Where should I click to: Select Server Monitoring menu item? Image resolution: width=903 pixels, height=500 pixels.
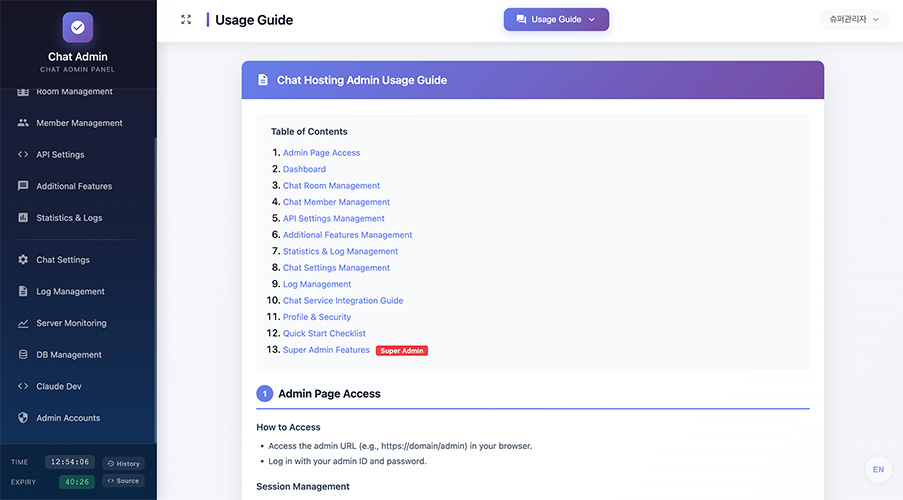(x=78, y=323)
